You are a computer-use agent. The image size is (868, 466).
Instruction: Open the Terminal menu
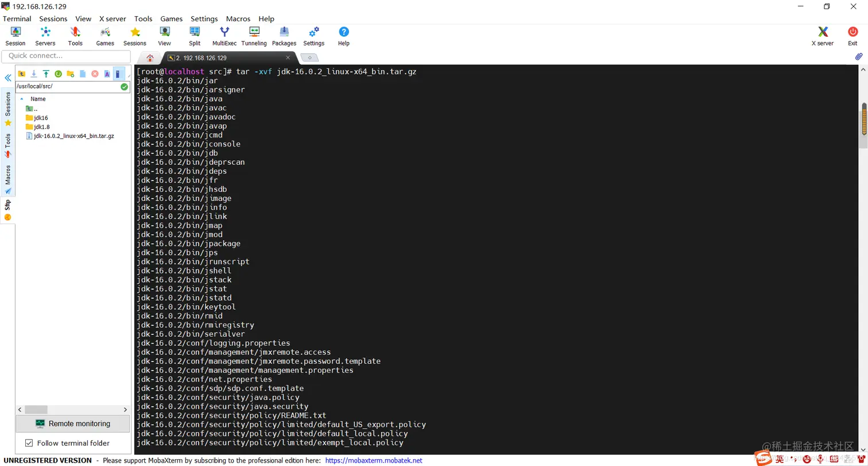(17, 18)
